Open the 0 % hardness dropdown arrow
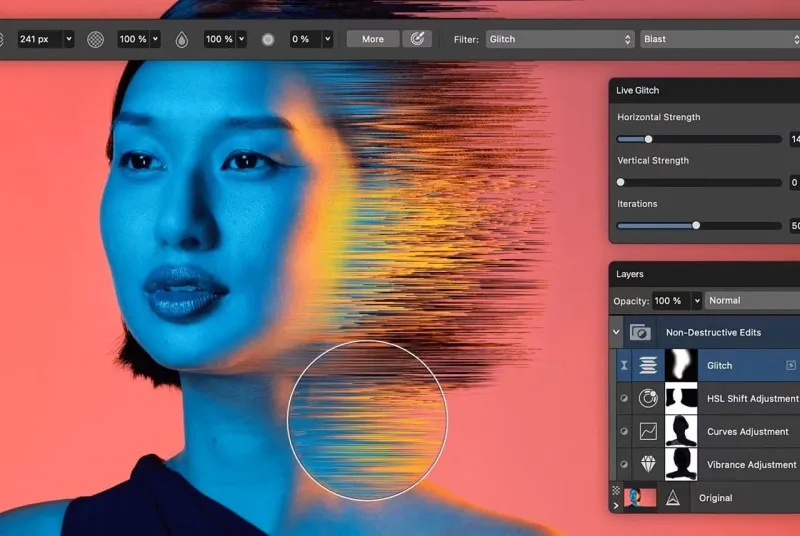The width and height of the screenshot is (800, 536). pos(328,39)
